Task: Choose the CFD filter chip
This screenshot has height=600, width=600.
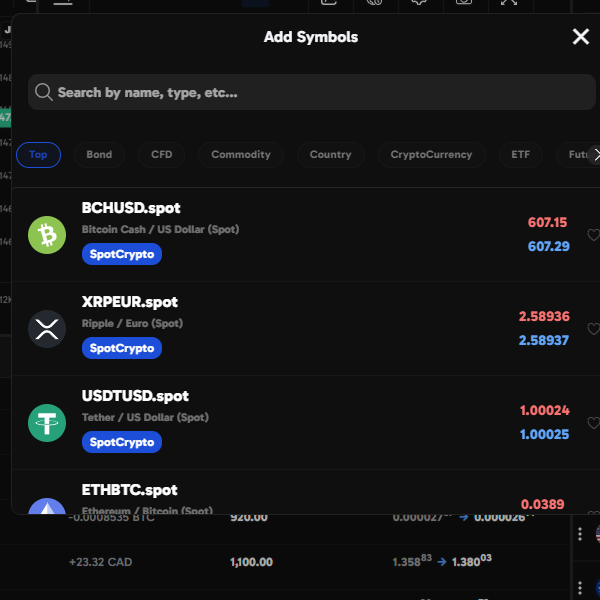Action: (161, 155)
